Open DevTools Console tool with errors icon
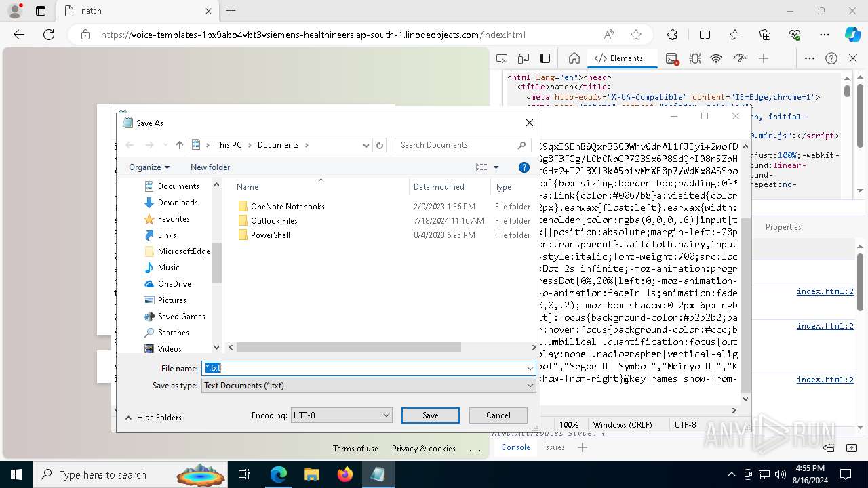Image resolution: width=868 pixels, height=488 pixels. click(x=672, y=58)
